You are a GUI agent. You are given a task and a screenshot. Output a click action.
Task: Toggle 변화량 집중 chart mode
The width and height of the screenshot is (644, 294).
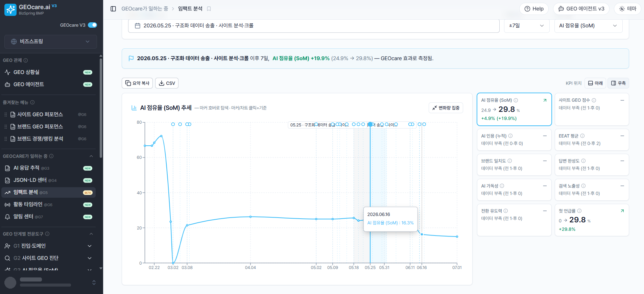point(446,108)
